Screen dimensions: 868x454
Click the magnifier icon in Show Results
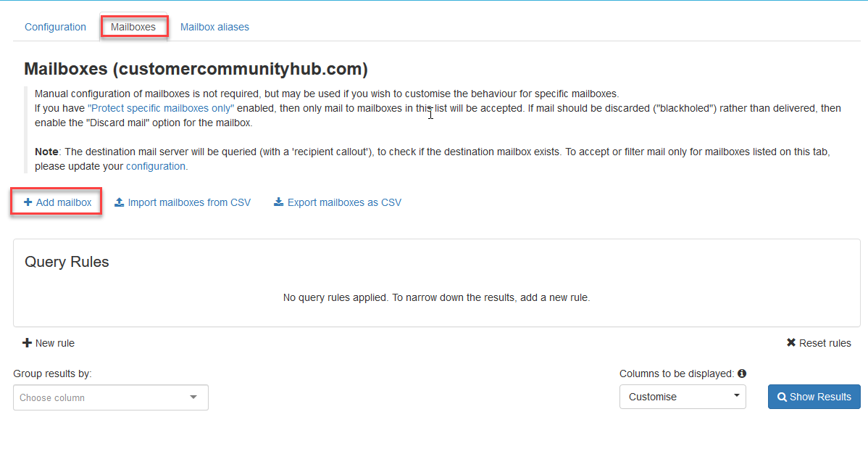coord(782,397)
